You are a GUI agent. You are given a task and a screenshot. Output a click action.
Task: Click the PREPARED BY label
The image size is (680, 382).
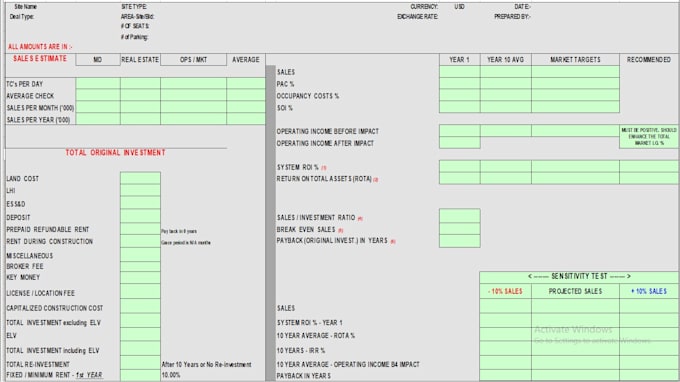click(x=513, y=17)
